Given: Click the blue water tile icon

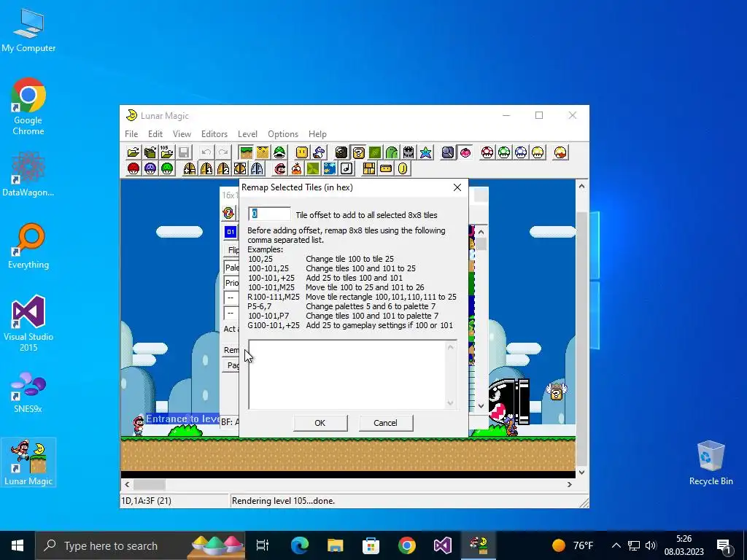Looking at the screenshot, I should pos(330,168).
